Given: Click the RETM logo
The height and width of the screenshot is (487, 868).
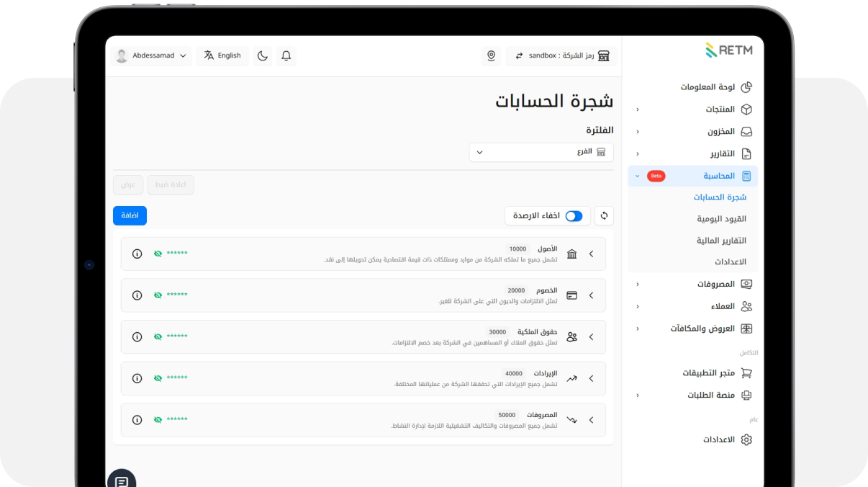Looking at the screenshot, I should point(728,50).
